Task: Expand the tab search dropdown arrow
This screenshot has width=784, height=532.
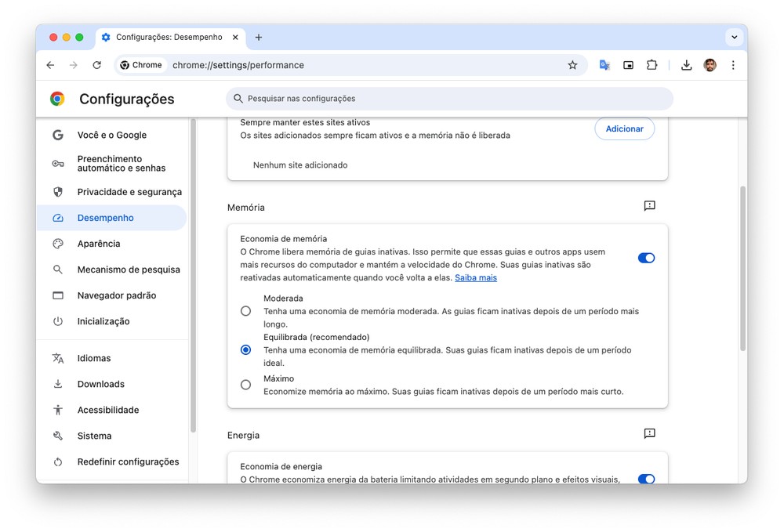Action: point(734,37)
